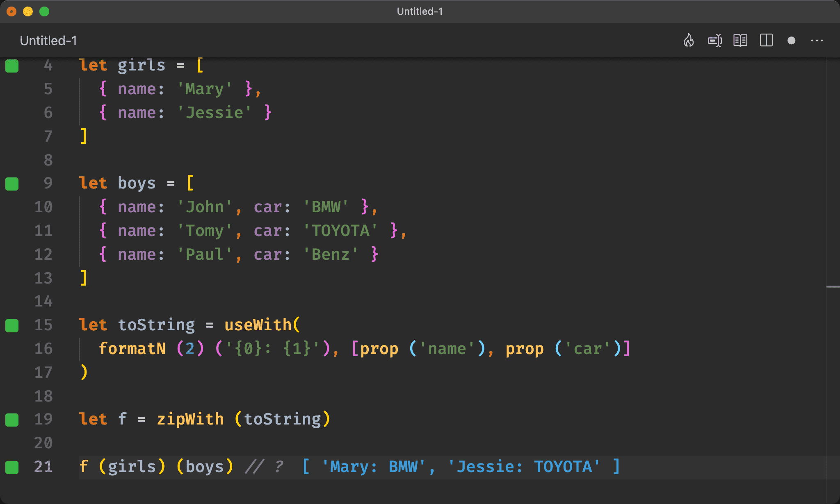Open the book preview icon
This screenshot has height=504, width=840.
tap(740, 41)
